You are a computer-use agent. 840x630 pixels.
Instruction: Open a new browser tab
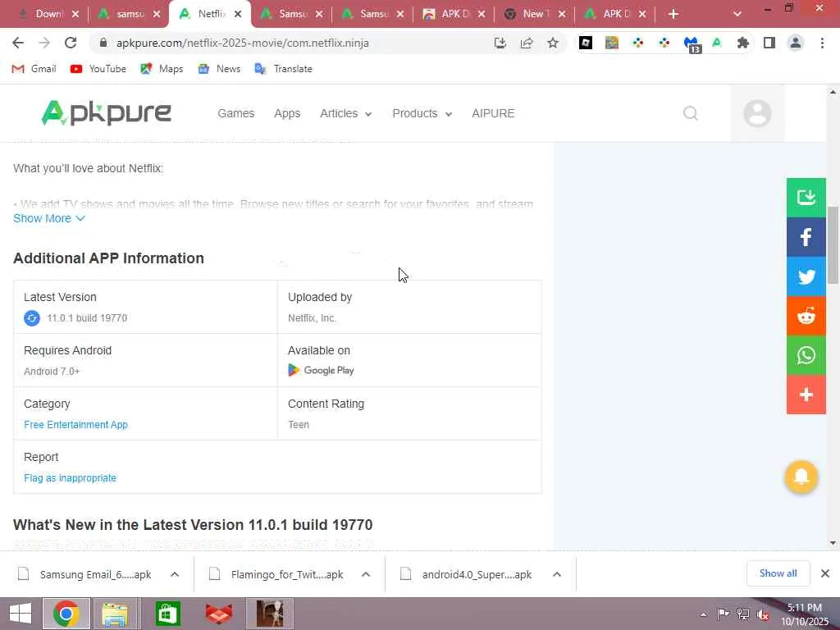tap(673, 14)
